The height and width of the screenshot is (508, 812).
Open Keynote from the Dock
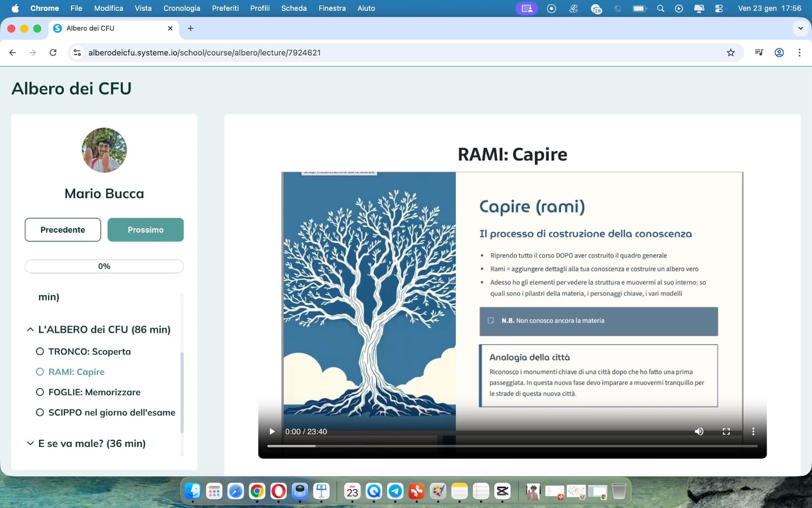click(x=322, y=491)
